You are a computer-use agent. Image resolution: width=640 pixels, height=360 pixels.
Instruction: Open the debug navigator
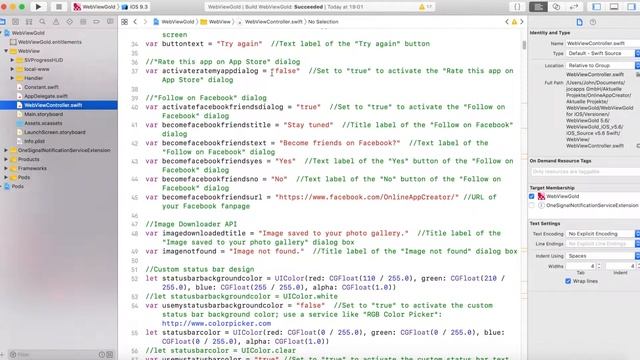click(x=83, y=22)
